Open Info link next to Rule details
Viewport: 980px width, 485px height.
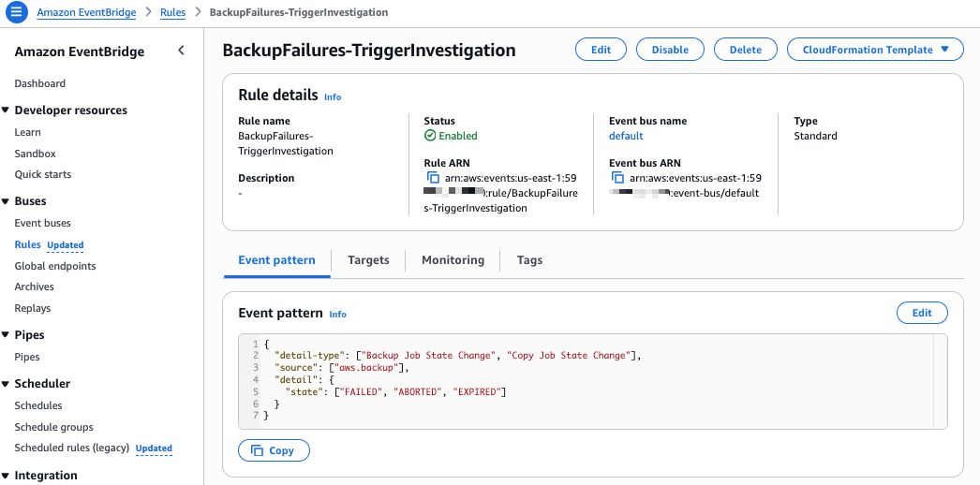point(333,96)
